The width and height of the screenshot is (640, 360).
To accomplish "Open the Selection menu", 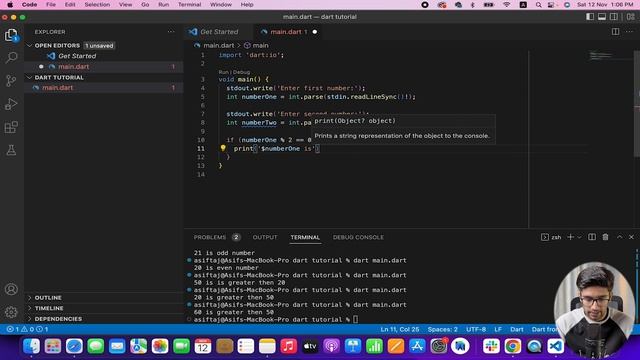I will (97, 4).
